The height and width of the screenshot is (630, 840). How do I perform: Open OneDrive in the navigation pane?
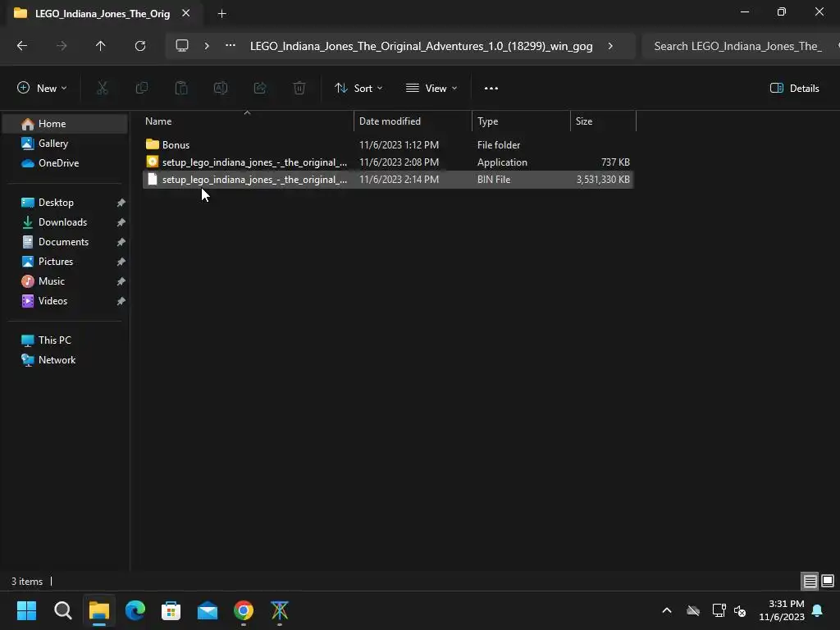point(66,163)
